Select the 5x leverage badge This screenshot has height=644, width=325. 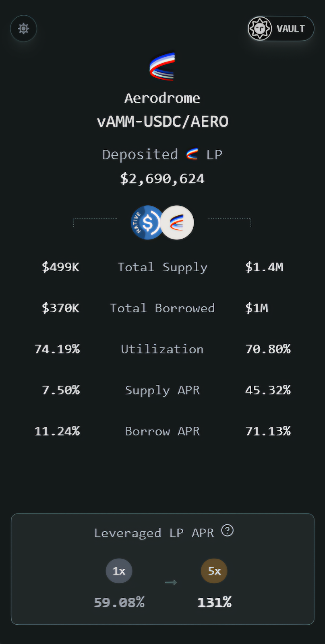(x=214, y=571)
